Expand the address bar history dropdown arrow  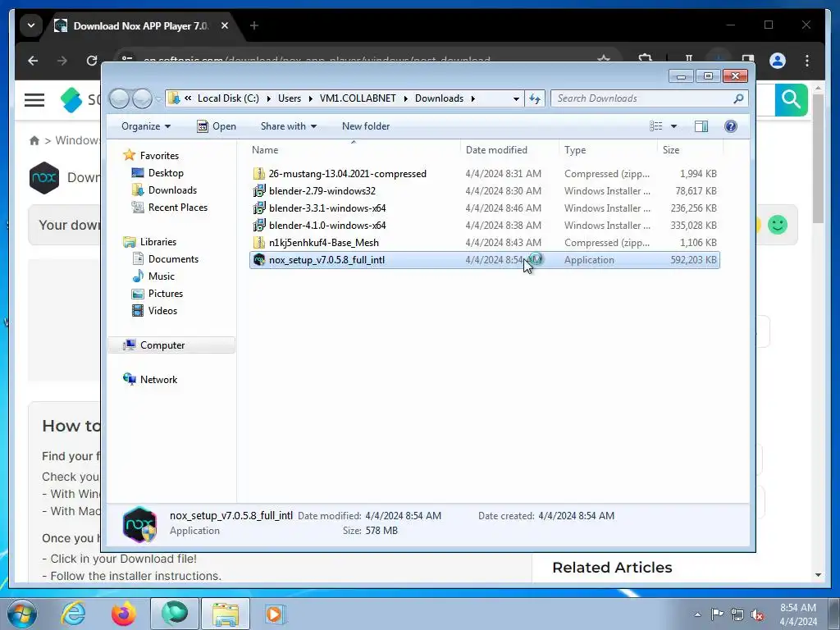pos(516,98)
